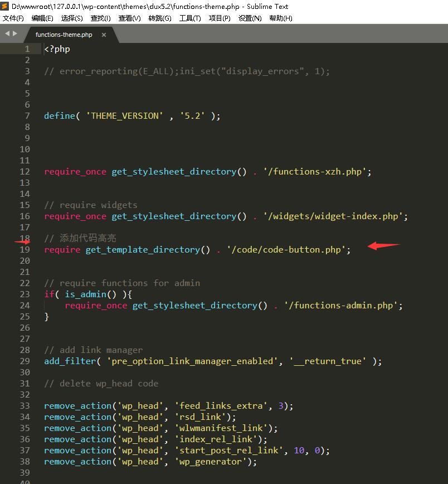Click the is_admin() condition

(91, 294)
